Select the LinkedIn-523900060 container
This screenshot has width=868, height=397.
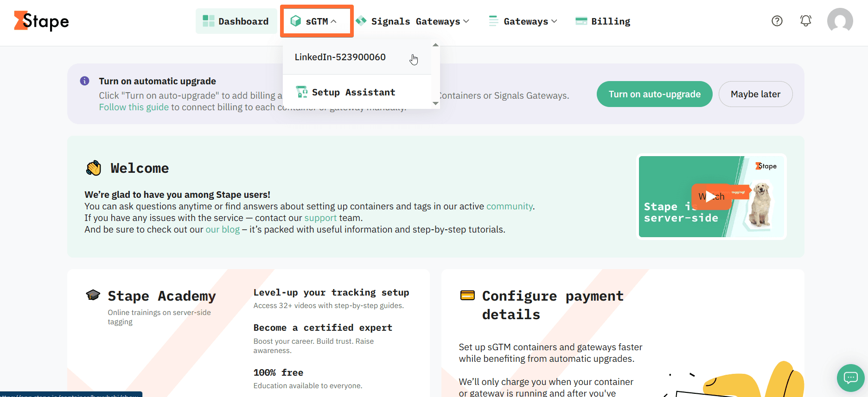(357, 57)
